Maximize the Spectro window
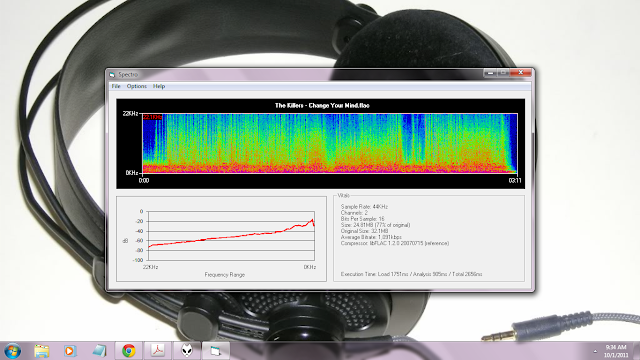640x360 pixels. click(x=503, y=73)
